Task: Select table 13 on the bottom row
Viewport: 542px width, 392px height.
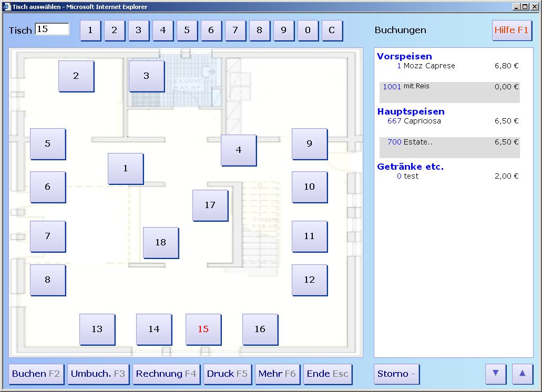Action: tap(97, 329)
